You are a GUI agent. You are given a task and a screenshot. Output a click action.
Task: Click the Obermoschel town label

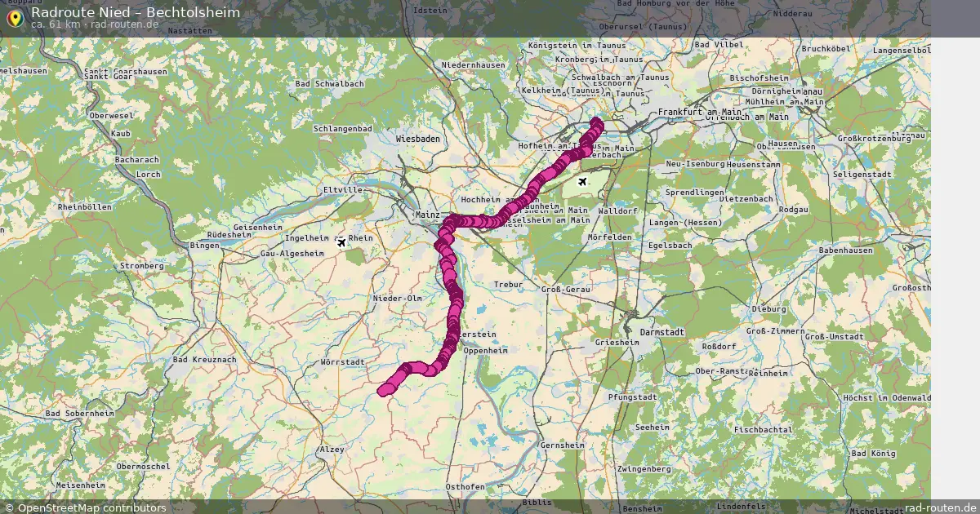click(x=143, y=467)
